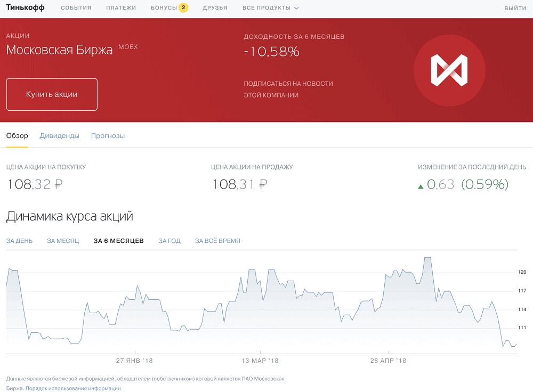Open the События menu item

[76, 8]
